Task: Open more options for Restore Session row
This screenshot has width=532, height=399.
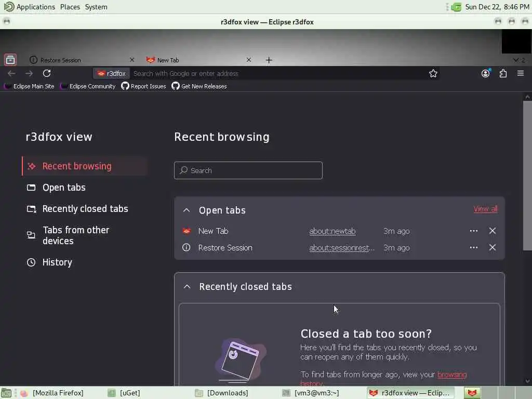Action: [x=474, y=248]
